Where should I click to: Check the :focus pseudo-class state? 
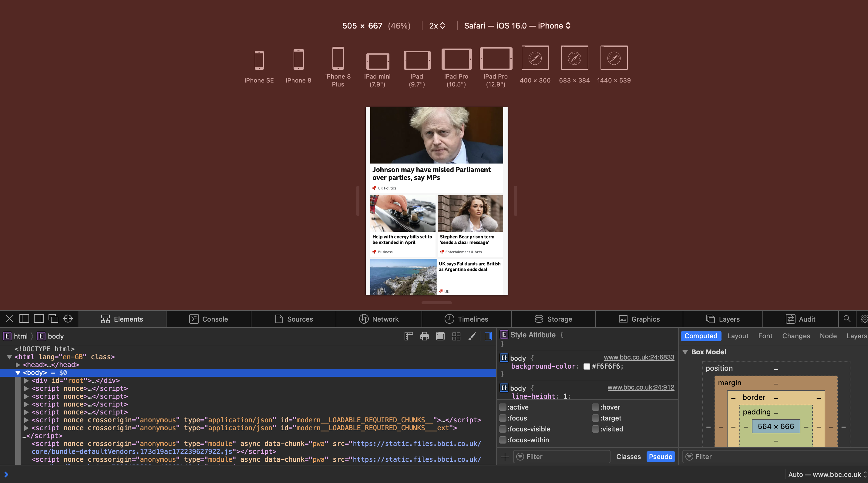click(x=503, y=418)
